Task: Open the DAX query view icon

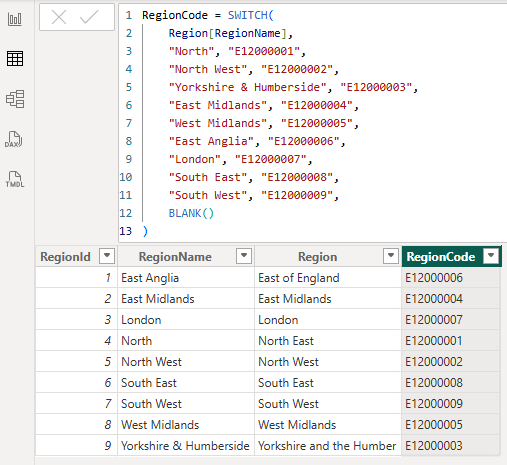Action: 14,139
